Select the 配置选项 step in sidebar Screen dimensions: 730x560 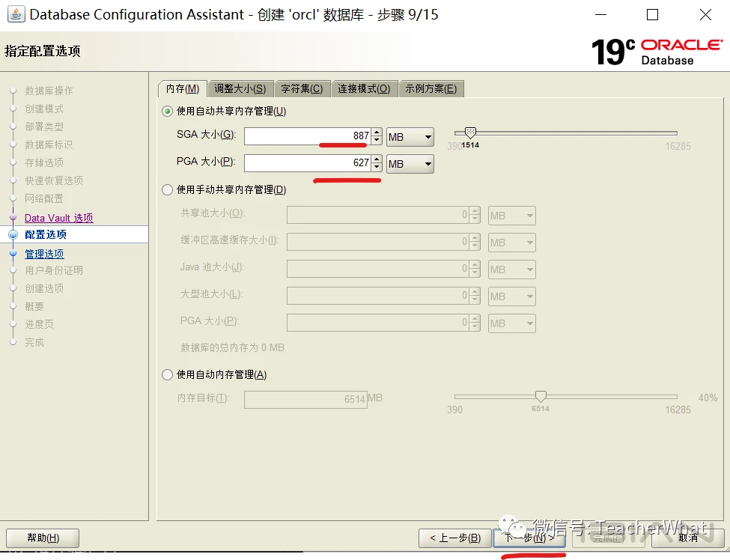pyautogui.click(x=46, y=234)
